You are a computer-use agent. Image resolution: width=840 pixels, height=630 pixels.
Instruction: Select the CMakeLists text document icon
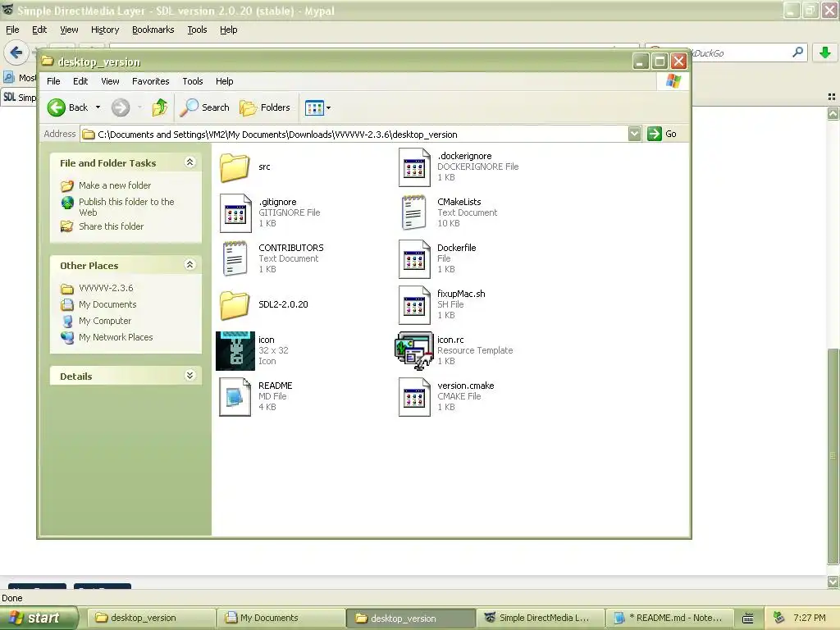coord(413,212)
